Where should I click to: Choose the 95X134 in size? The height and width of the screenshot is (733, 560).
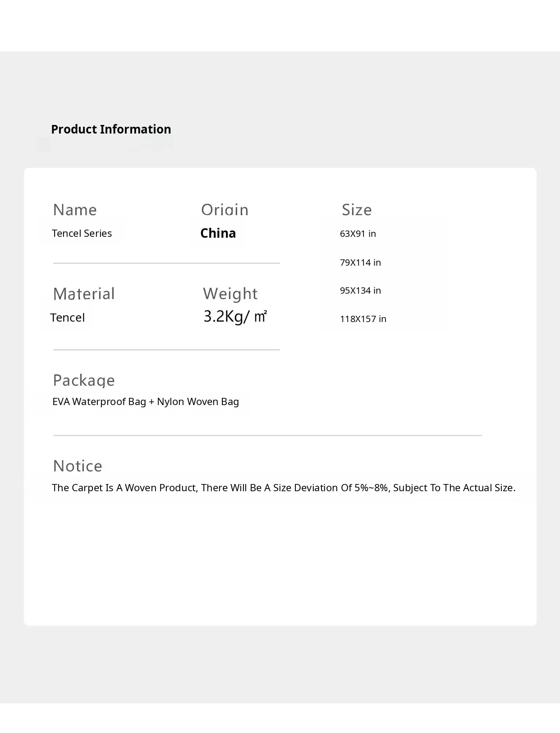tap(360, 290)
